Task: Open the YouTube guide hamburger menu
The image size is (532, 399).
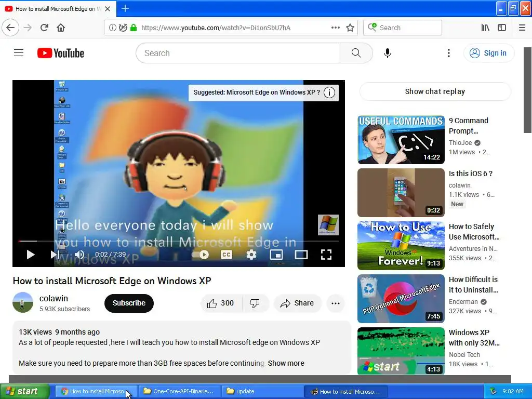Action: pos(19,53)
